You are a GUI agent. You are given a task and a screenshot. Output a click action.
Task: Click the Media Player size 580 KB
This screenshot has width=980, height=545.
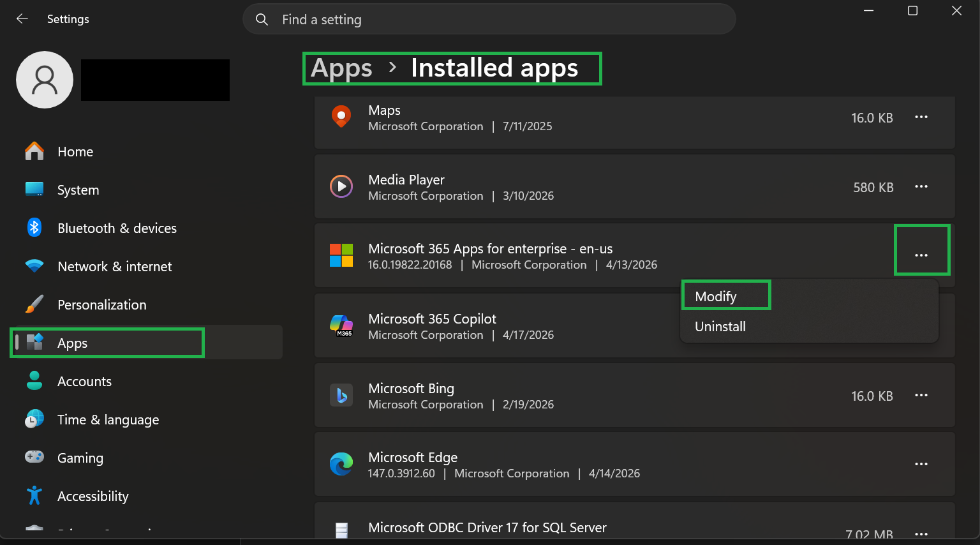point(873,188)
